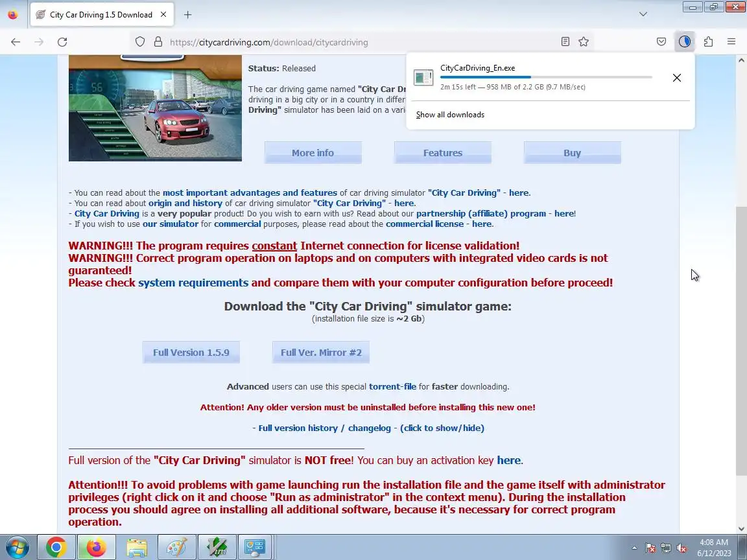The image size is (747, 560).
Task: Click the vertical page scrollbar
Action: 741,340
